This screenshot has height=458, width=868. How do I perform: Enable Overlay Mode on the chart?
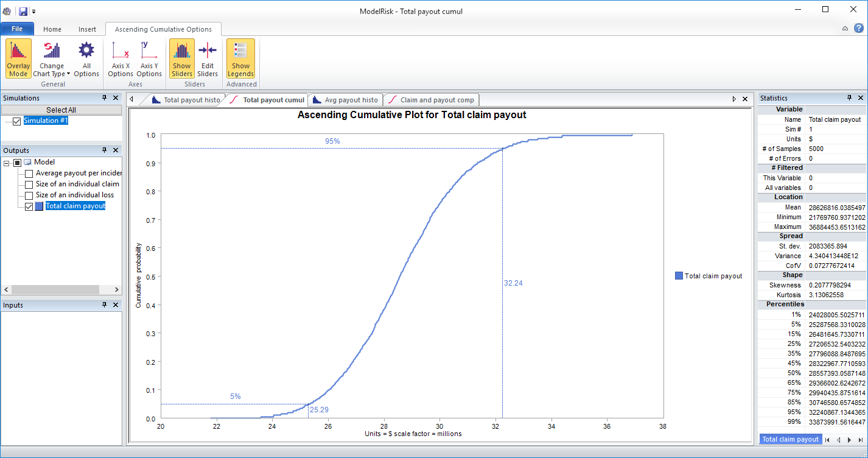click(18, 58)
